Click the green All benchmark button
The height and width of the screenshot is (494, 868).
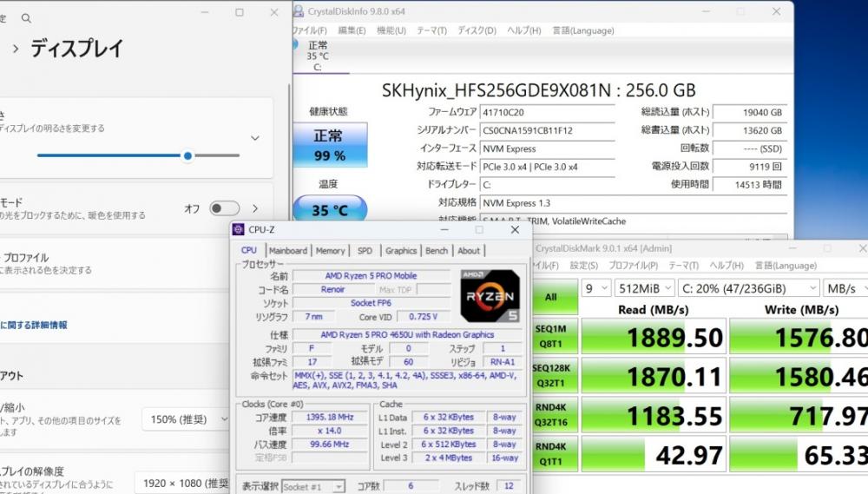(x=556, y=297)
